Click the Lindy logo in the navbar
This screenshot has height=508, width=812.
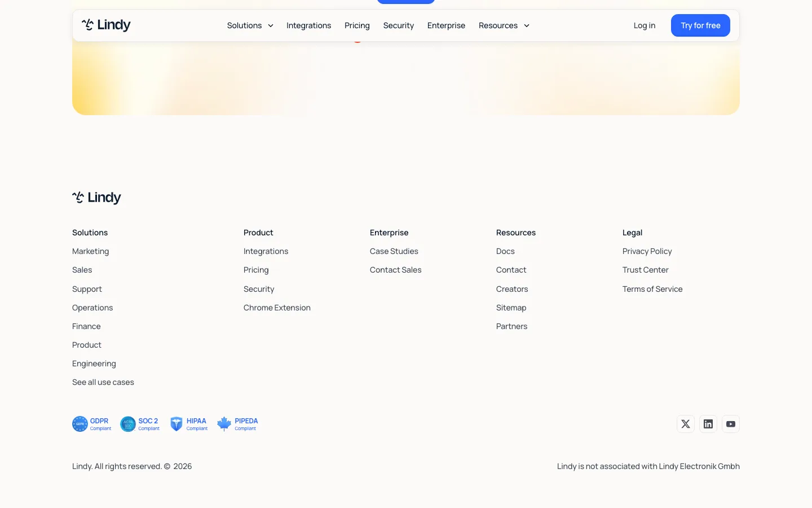tap(106, 25)
